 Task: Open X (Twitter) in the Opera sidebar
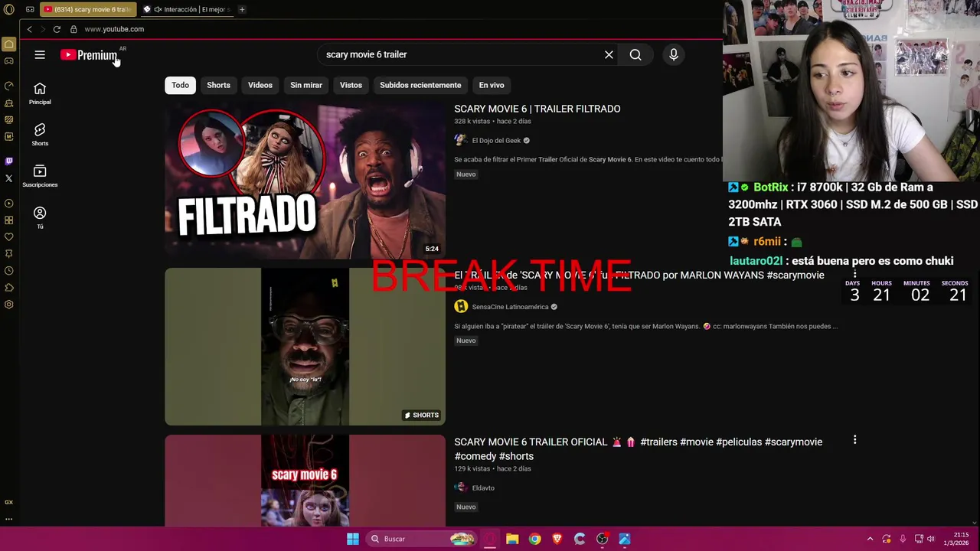(x=9, y=178)
